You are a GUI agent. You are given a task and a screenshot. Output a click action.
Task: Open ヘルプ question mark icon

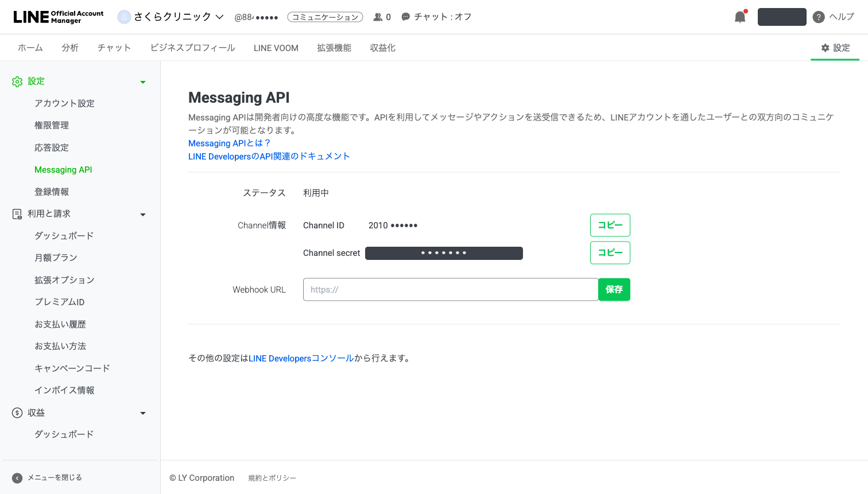tap(819, 17)
